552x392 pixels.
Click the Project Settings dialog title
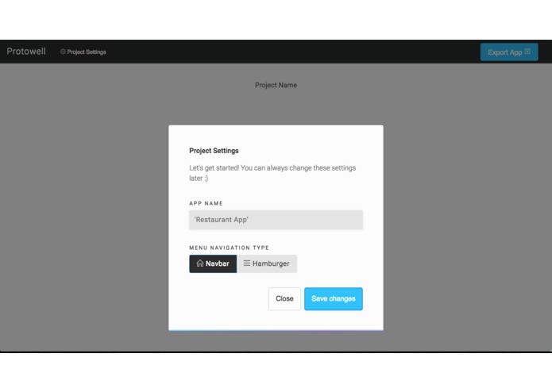(214, 151)
